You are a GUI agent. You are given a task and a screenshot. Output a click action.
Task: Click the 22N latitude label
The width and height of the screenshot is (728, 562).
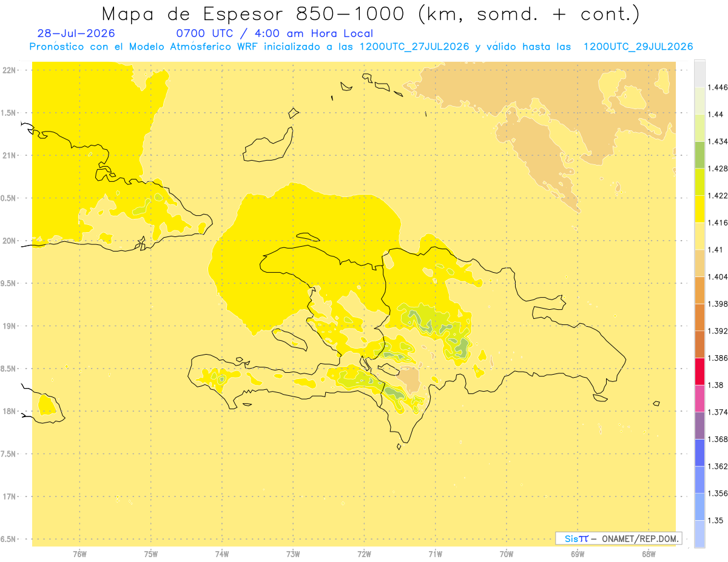point(8,70)
